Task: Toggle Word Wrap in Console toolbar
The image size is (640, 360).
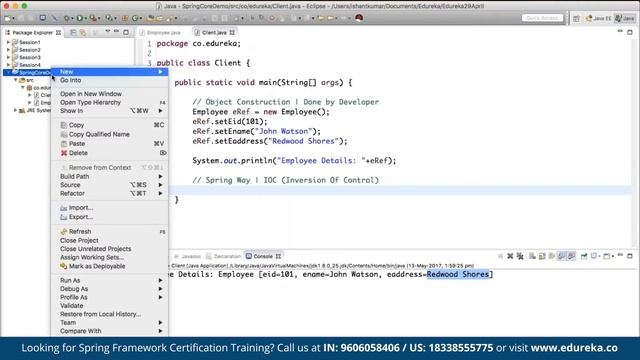Action: (x=552, y=256)
